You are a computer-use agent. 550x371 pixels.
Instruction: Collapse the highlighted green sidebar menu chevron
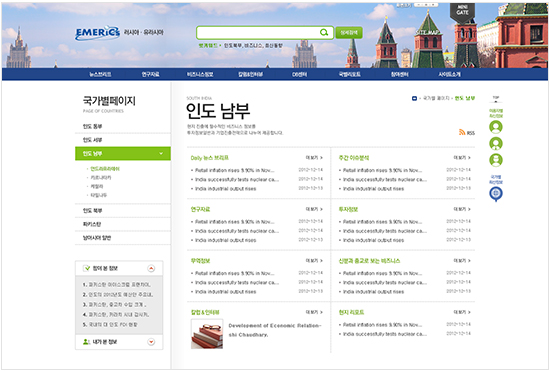tap(161, 154)
